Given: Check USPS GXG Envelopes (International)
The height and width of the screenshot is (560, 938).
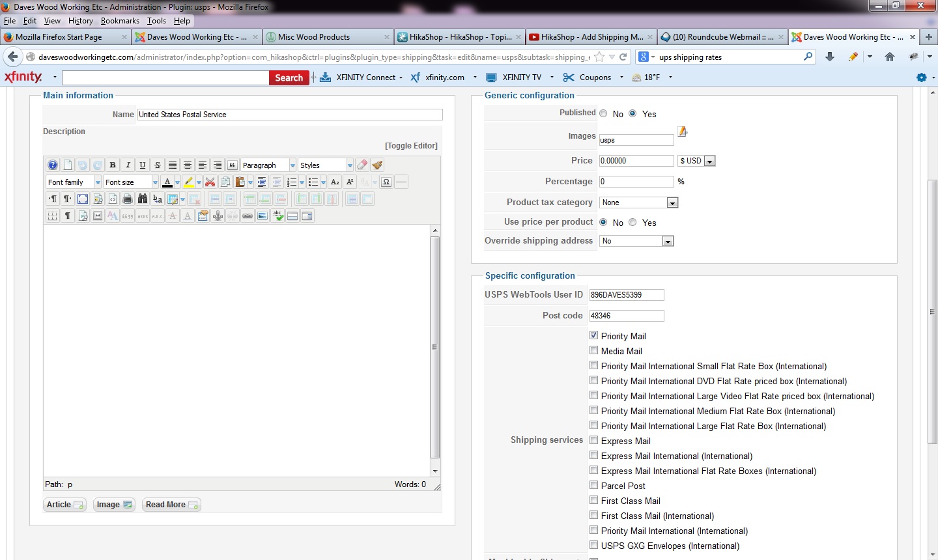Looking at the screenshot, I should point(593,545).
